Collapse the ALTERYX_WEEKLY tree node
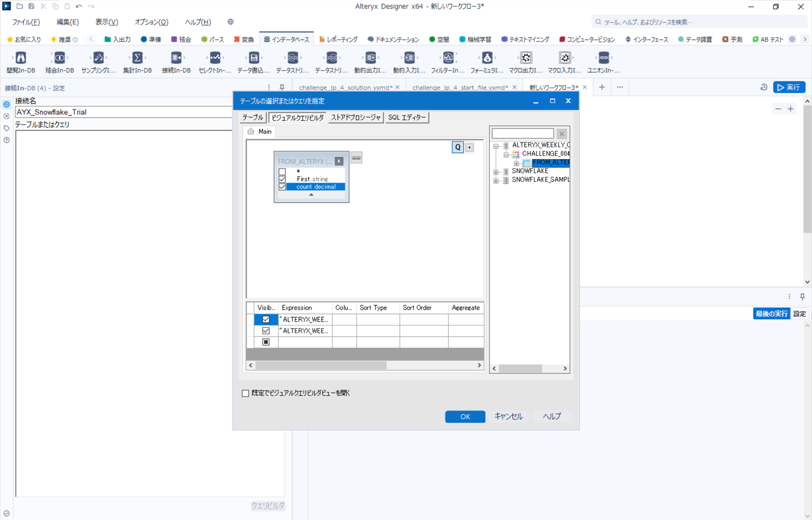812x520 pixels. tap(496, 146)
